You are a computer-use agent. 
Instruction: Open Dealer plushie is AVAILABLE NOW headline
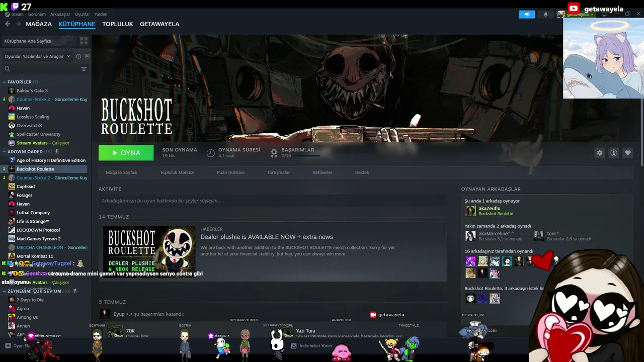267,237
